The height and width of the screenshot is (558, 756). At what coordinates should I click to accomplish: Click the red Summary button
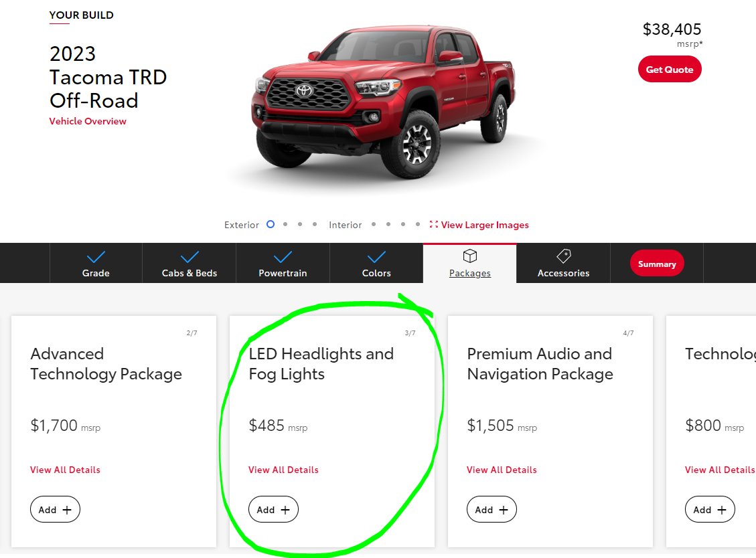pyautogui.click(x=657, y=263)
